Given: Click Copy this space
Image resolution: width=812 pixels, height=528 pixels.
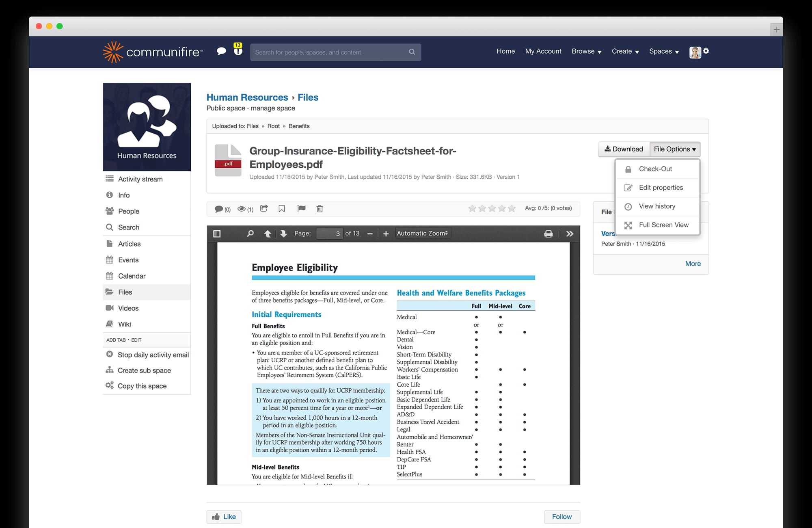Looking at the screenshot, I should [136, 386].
